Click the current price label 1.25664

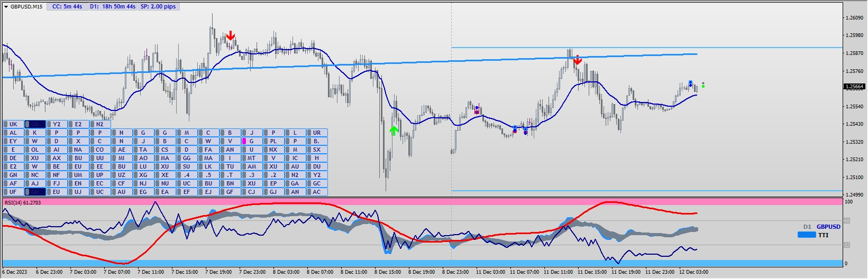point(854,87)
